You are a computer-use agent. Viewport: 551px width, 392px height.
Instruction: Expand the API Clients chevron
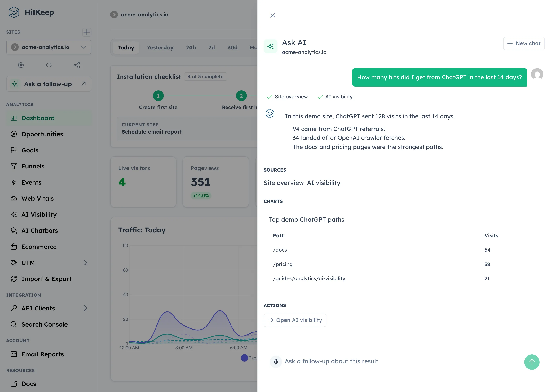tap(85, 308)
